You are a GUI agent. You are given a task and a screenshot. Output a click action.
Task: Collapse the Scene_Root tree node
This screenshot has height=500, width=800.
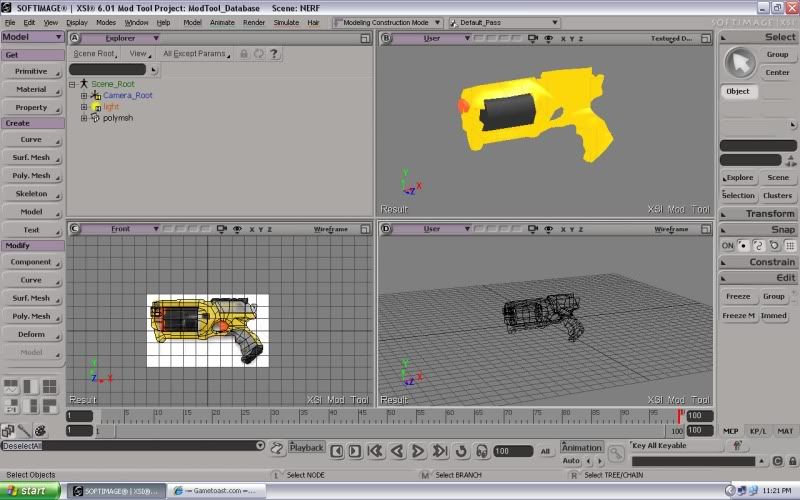(72, 84)
